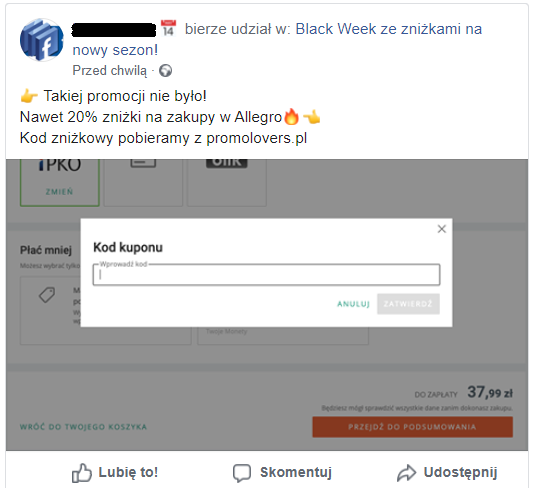The width and height of the screenshot is (533, 488).
Task: Click the Przed chwilą timestamp
Action: (x=110, y=71)
